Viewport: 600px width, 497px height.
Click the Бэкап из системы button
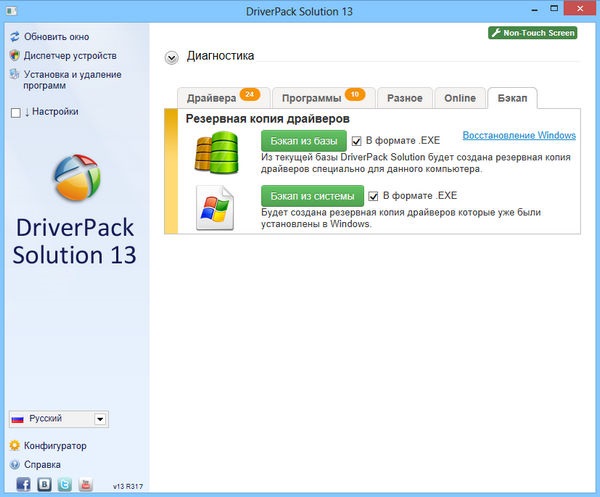tap(312, 196)
